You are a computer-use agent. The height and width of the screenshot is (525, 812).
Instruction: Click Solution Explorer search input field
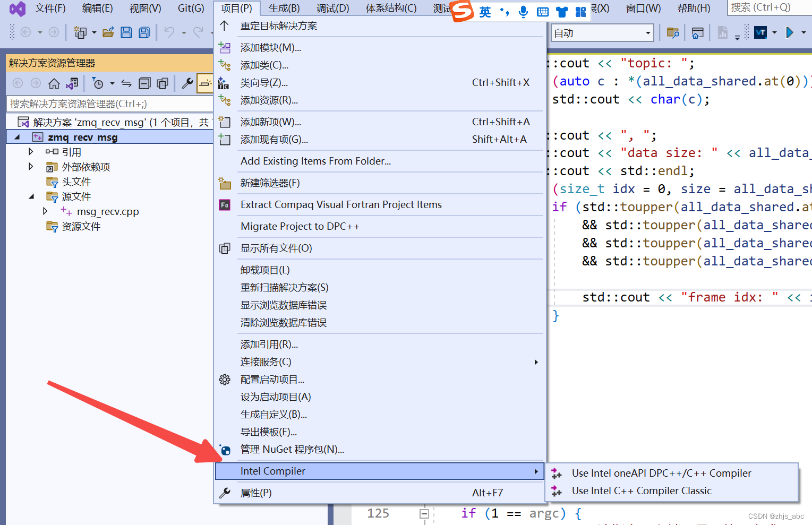coord(109,104)
